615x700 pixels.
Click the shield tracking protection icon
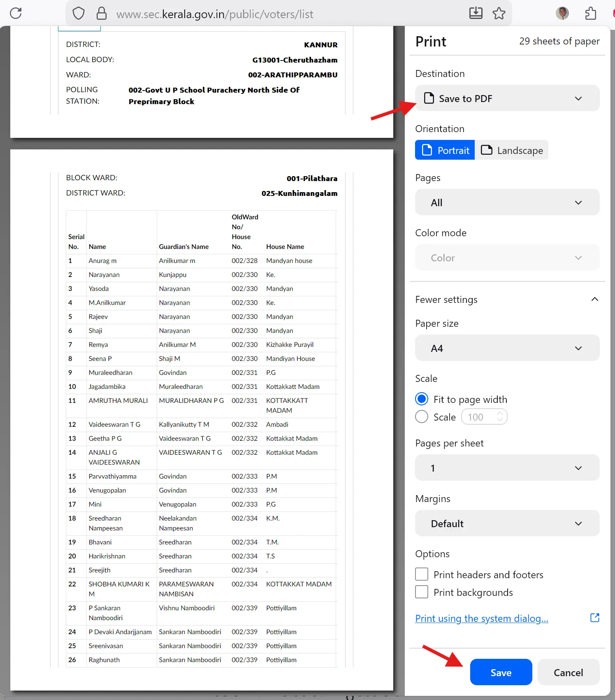point(79,14)
